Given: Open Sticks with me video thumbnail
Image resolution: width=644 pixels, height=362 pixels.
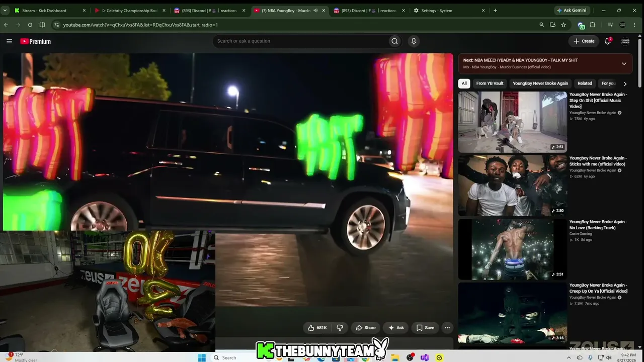Looking at the screenshot, I should (x=512, y=186).
